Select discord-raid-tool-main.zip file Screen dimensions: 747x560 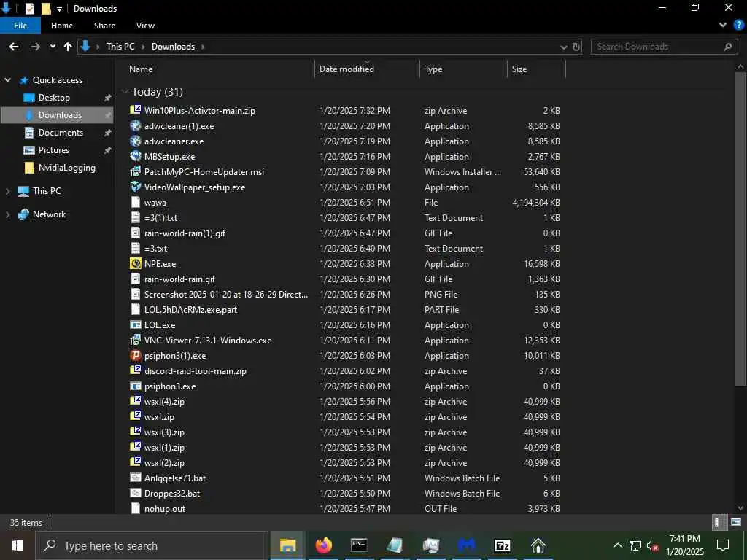click(x=196, y=371)
